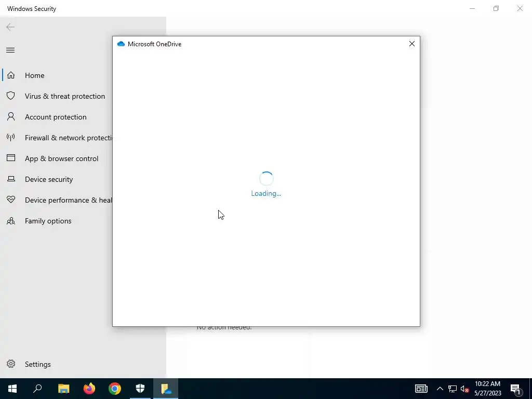Select the Family options people icon

(11, 221)
